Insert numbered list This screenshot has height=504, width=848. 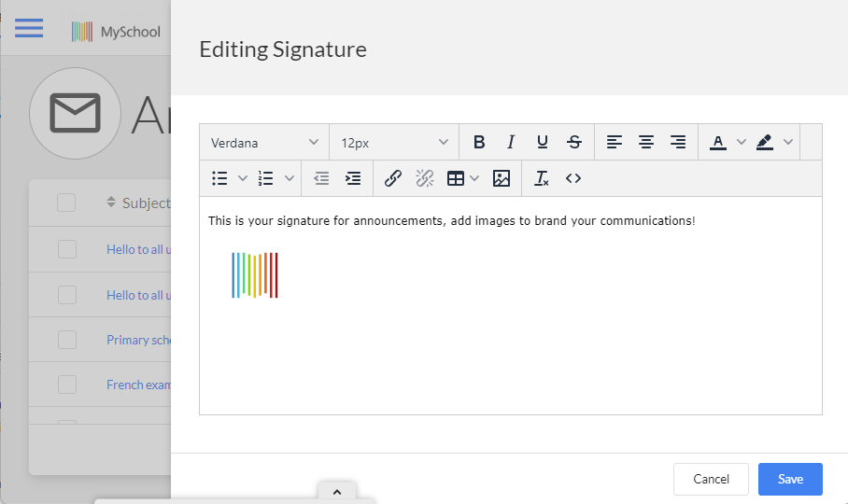[265, 178]
